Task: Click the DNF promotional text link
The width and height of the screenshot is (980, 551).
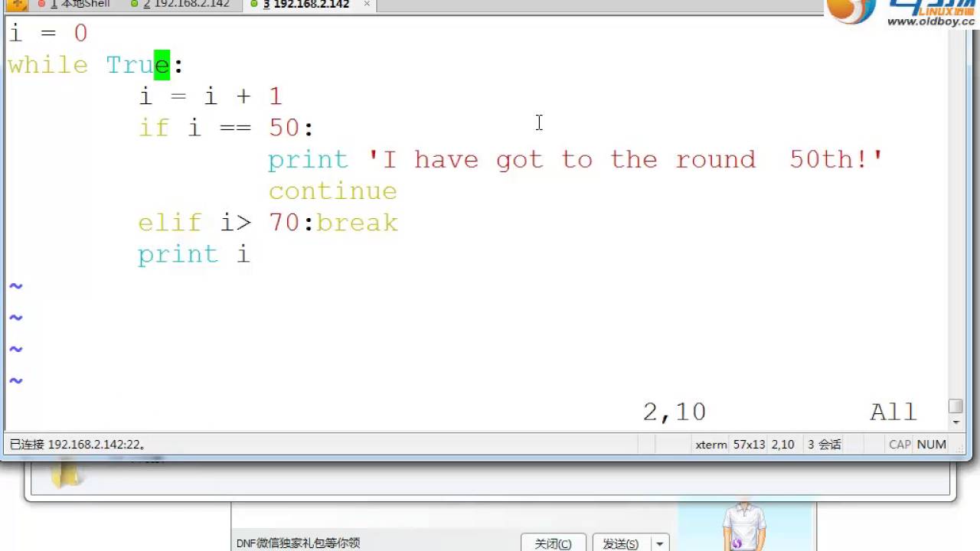Action: pyautogui.click(x=298, y=543)
